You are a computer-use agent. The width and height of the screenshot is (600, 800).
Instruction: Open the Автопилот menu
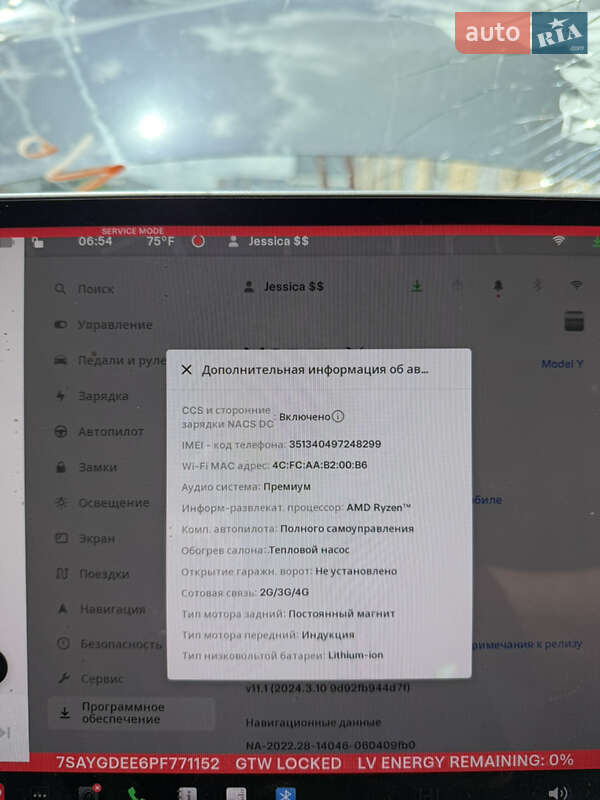99,432
